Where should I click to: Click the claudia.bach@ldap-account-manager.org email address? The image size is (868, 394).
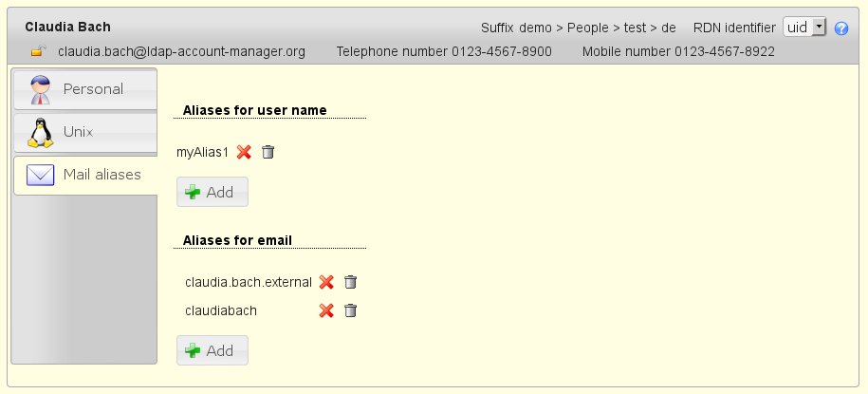(181, 51)
